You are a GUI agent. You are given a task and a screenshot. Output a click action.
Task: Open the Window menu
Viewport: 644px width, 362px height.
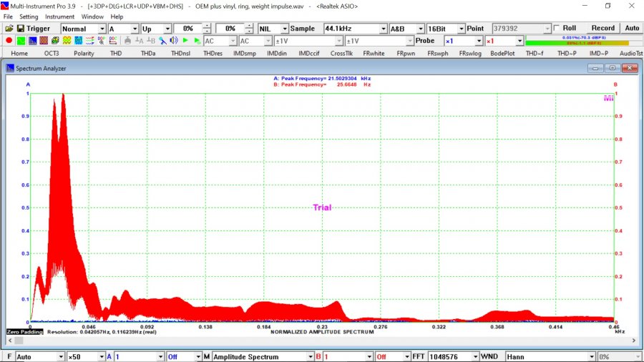[92, 16]
